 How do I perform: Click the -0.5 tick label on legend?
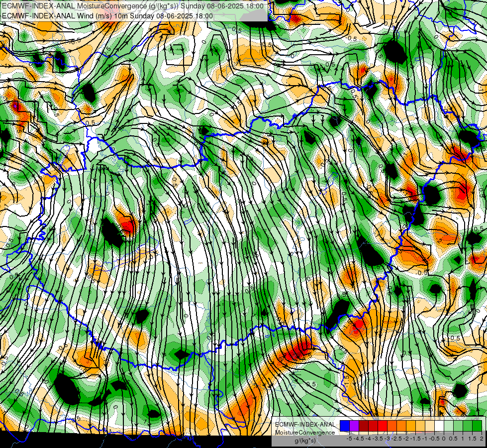pyautogui.click(x=434, y=439)
